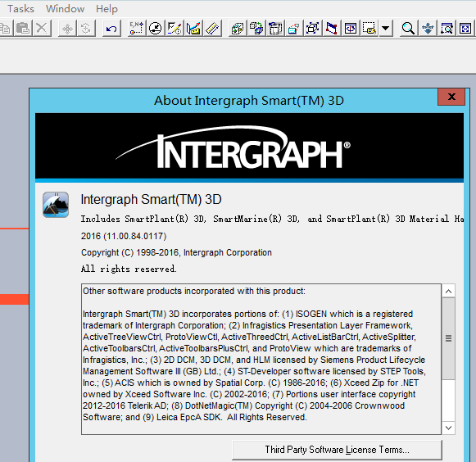Click the Undo arrow icon
Viewport: 476px width, 462px height.
(111, 29)
